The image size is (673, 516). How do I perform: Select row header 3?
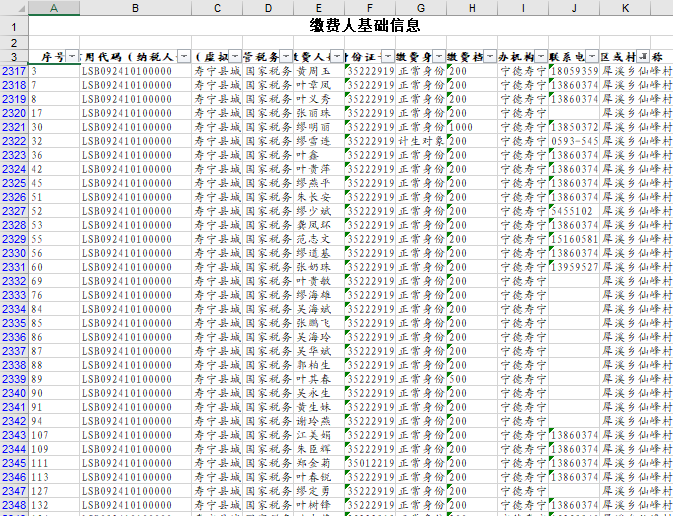coord(14,57)
